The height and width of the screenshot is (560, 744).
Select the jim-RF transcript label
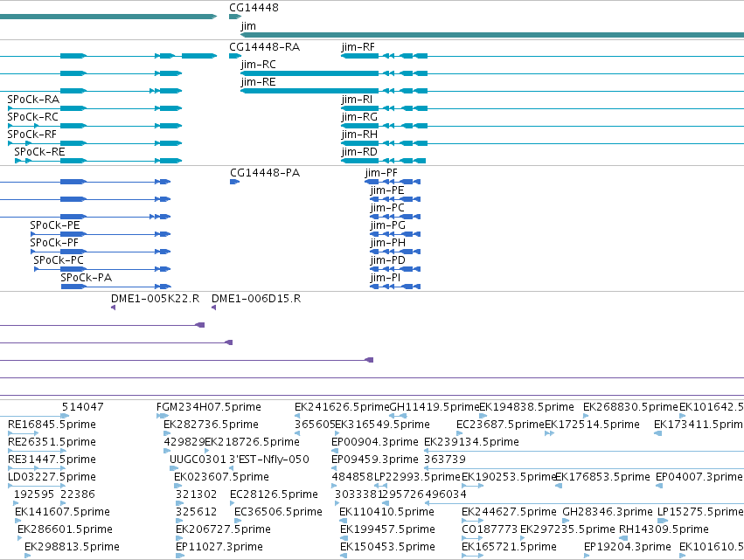pos(358,47)
